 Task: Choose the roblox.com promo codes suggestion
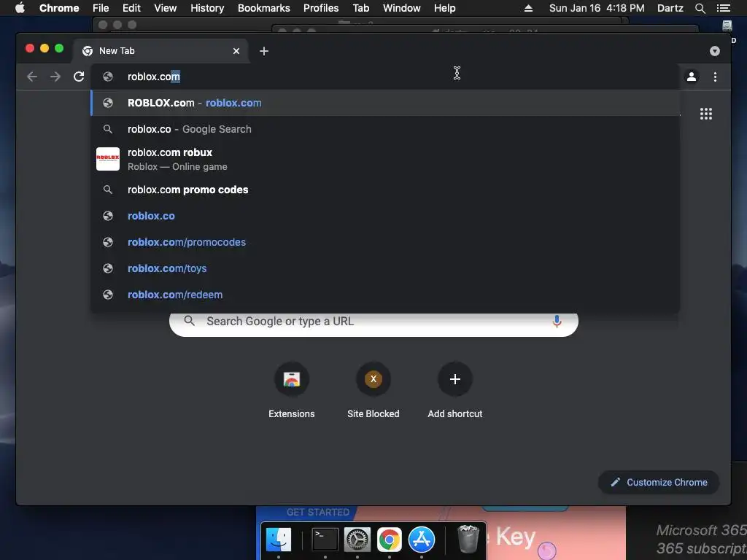[385, 190]
